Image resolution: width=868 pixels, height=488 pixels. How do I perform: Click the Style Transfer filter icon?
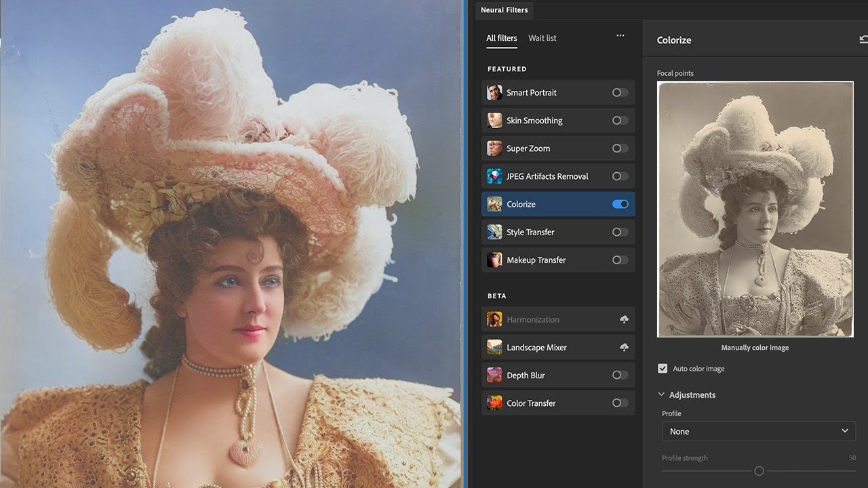[x=494, y=232]
